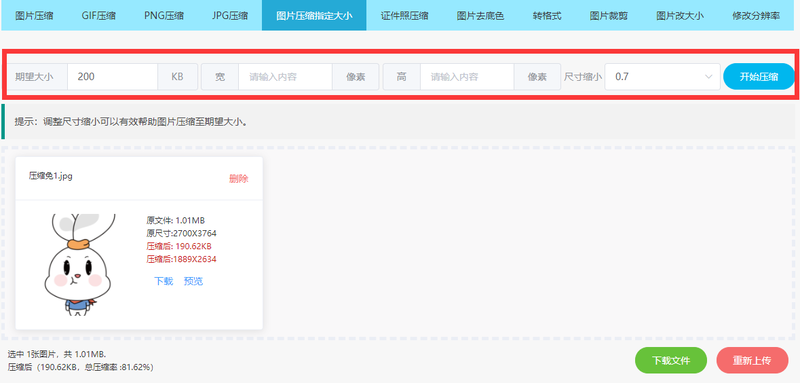The image size is (800, 383).
Task: Click the 像素 label after the width field
Action: click(355, 77)
